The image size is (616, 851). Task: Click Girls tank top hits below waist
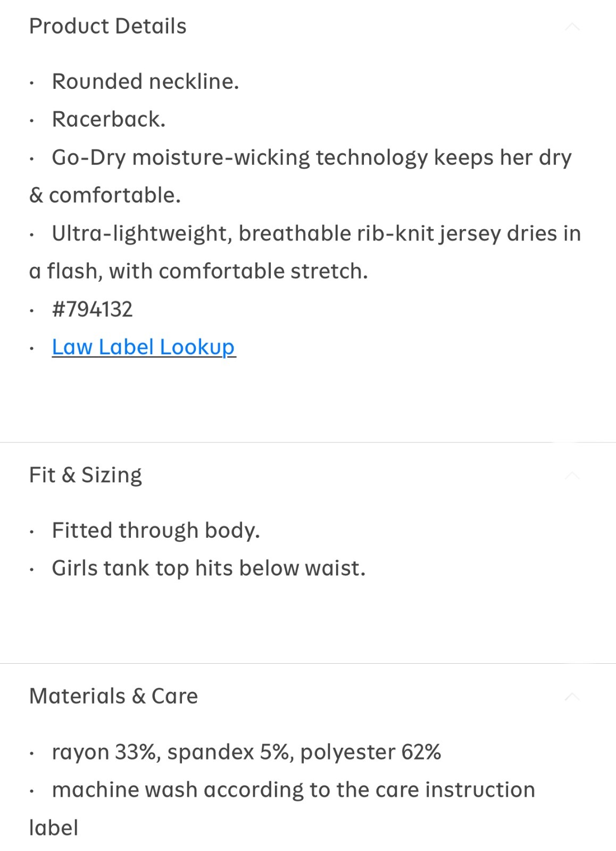point(209,568)
